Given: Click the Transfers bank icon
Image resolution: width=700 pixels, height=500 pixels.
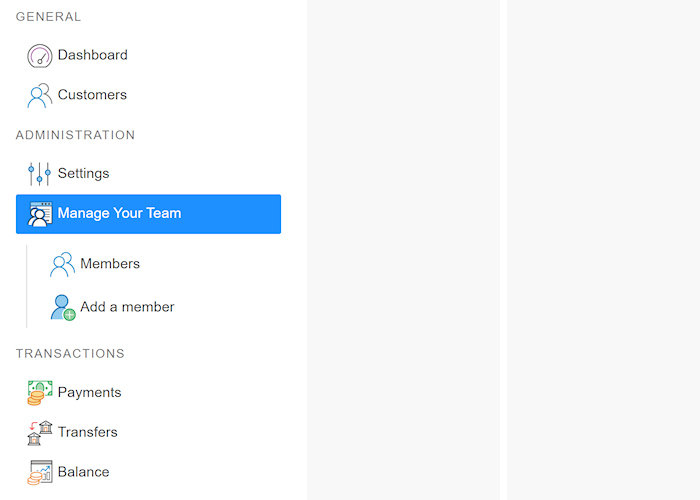Looking at the screenshot, I should pos(40,433).
